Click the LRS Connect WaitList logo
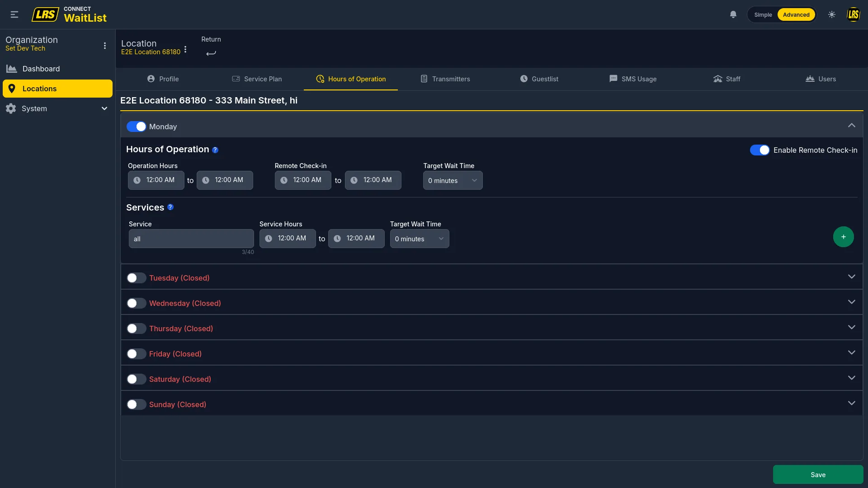The height and width of the screenshot is (488, 868). tap(69, 15)
